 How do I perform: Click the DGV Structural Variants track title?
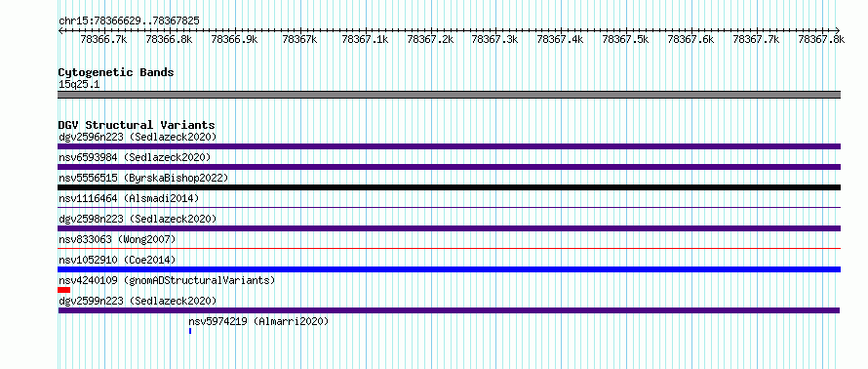pyautogui.click(x=137, y=125)
